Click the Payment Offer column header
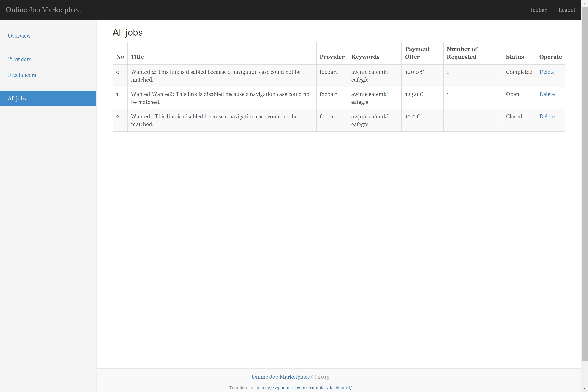This screenshot has width=588, height=392. (417, 53)
